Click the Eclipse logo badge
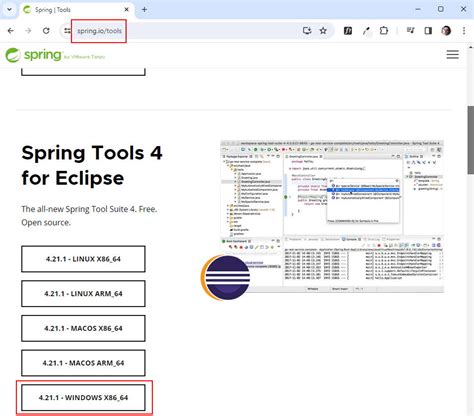This screenshot has width=474, height=416. [x=225, y=277]
